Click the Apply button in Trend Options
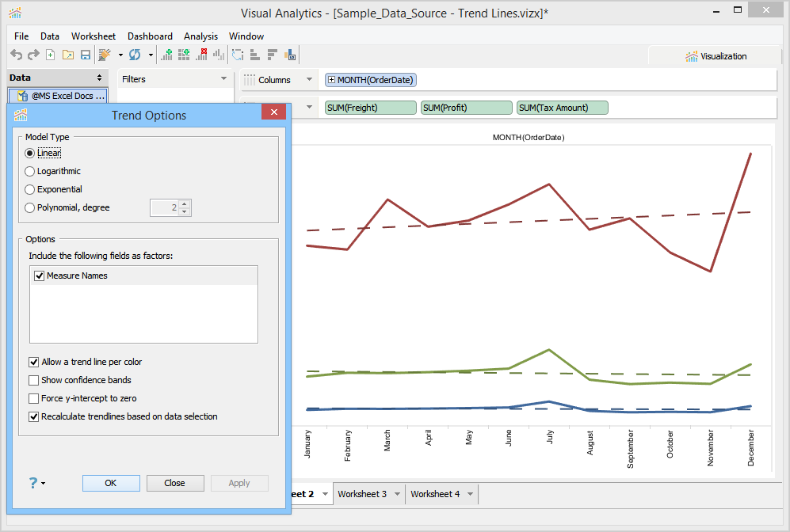The image size is (790, 532). [x=239, y=483]
